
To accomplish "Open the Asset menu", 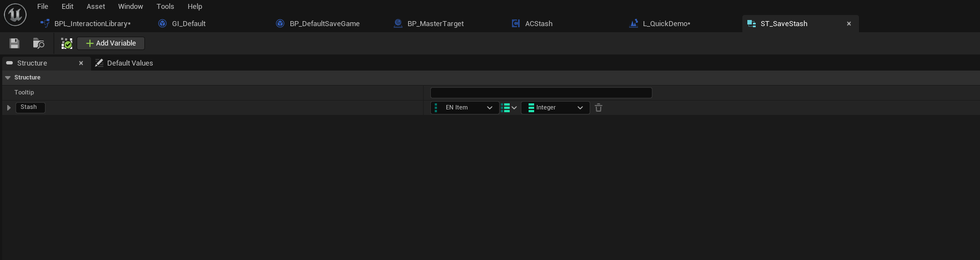I will [x=96, y=7].
